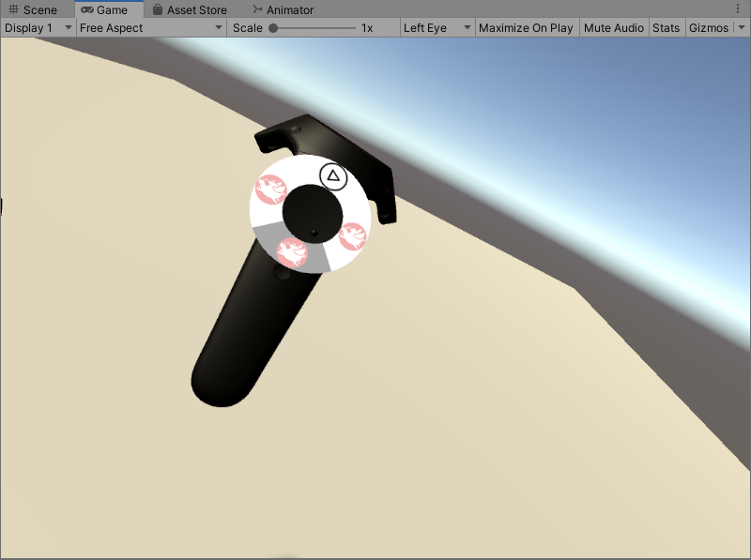Open the Display 1 dropdown

38,27
